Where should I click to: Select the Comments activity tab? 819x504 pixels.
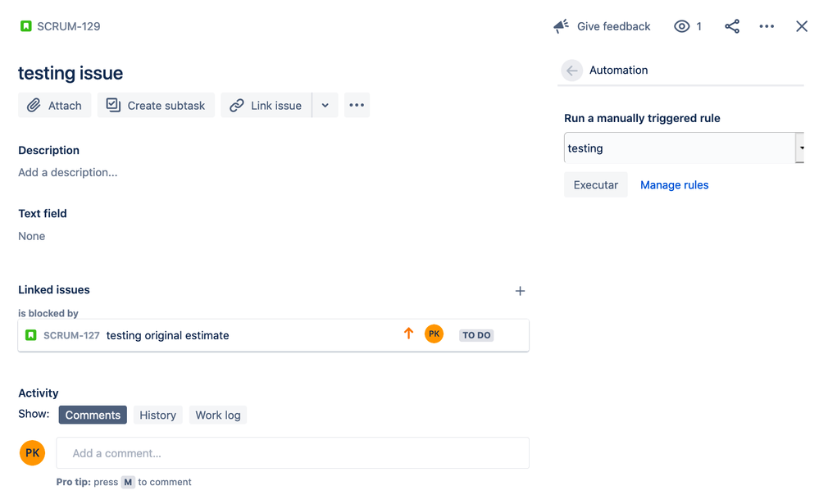pos(93,415)
